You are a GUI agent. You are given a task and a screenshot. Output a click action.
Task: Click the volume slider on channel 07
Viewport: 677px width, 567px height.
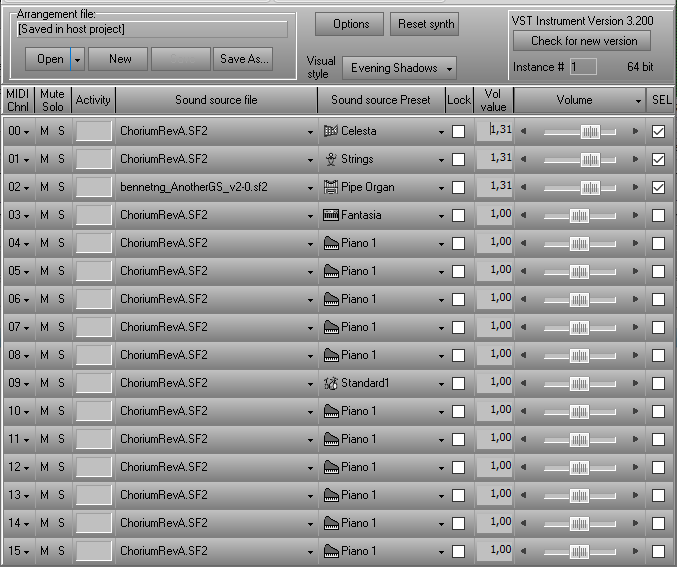[x=579, y=327]
